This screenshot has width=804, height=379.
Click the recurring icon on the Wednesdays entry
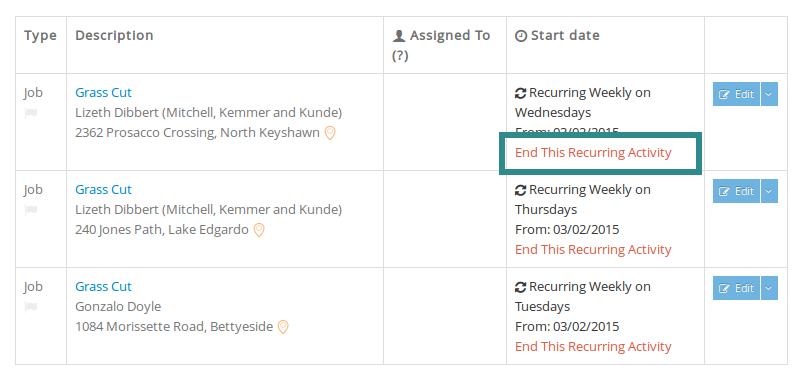click(x=520, y=93)
